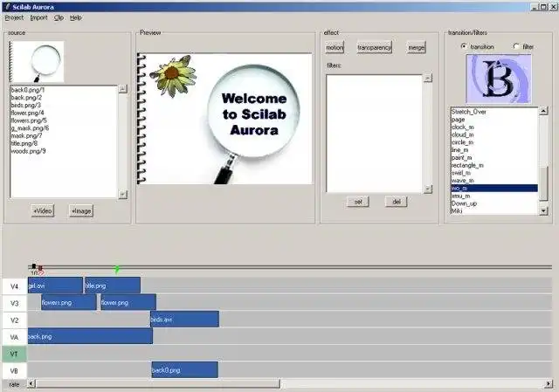Select the V2 track label
Viewport: 559px width, 392px height.
point(15,320)
